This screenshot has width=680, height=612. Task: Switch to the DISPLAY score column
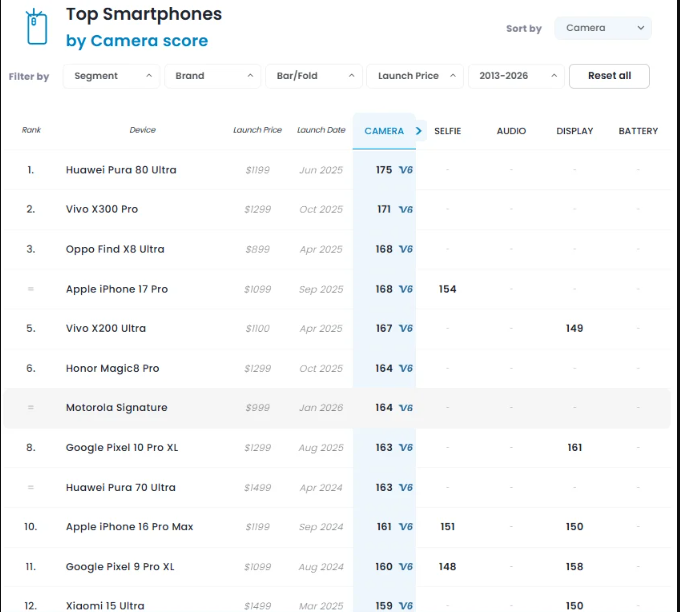tap(575, 131)
